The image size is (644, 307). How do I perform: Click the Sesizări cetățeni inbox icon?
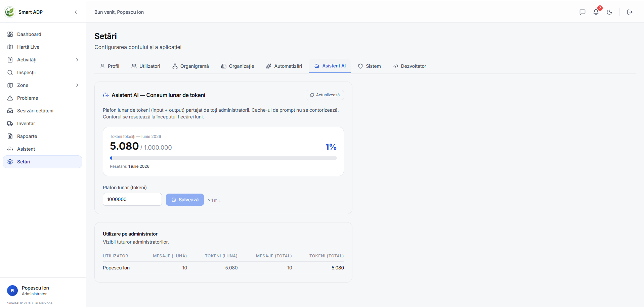pyautogui.click(x=10, y=111)
